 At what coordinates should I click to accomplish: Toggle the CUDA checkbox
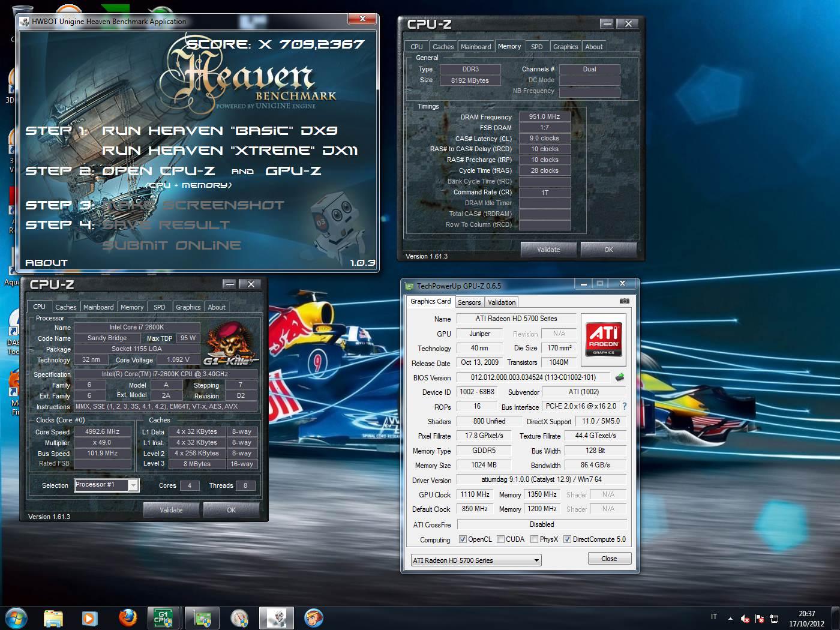coord(500,539)
